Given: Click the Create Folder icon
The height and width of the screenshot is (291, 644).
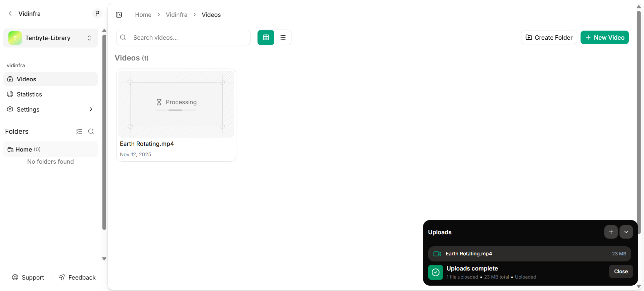Looking at the screenshot, I should point(529,37).
